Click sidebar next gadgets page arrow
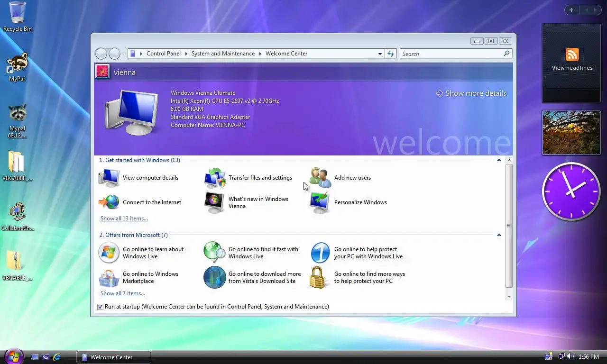Screen dimensions: 607x364 [x=596, y=10]
